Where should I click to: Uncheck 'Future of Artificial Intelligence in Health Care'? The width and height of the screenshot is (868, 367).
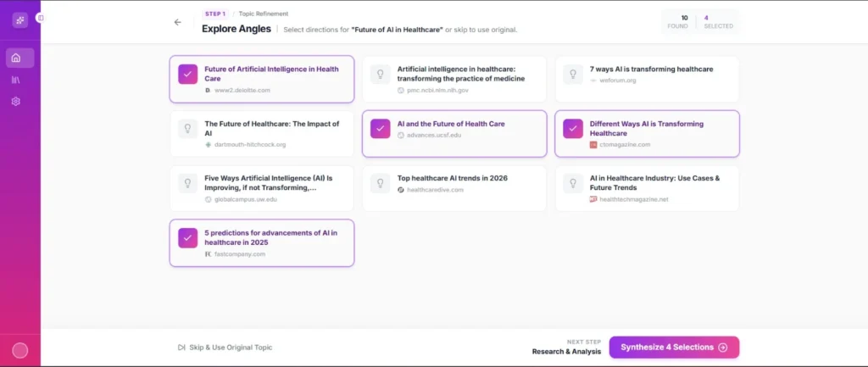tap(188, 74)
